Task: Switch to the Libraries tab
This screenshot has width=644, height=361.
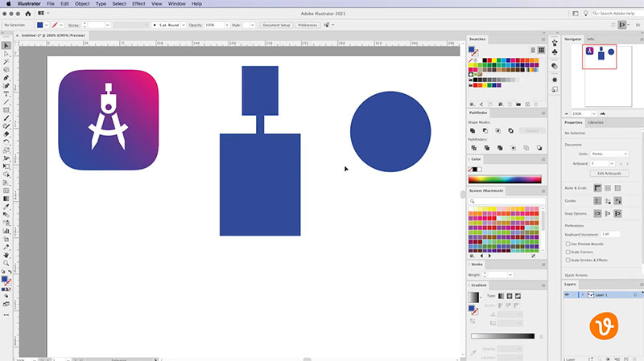Action: point(596,123)
